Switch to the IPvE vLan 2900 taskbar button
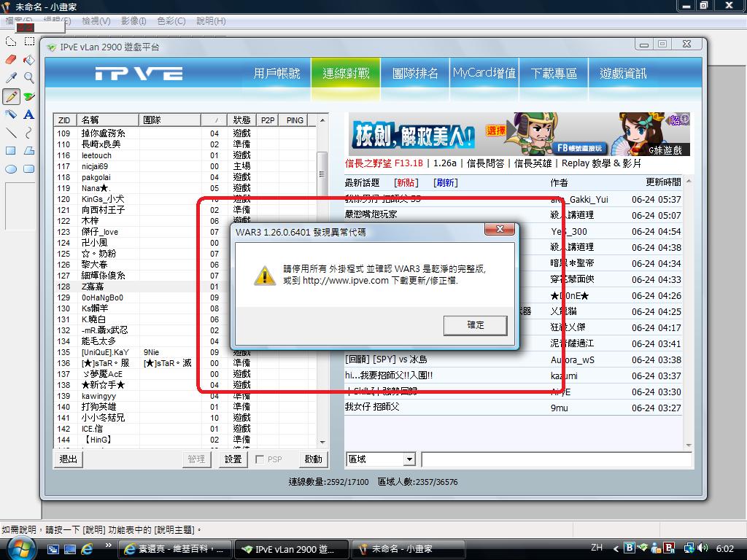The width and height of the screenshot is (747, 560). coord(293,549)
